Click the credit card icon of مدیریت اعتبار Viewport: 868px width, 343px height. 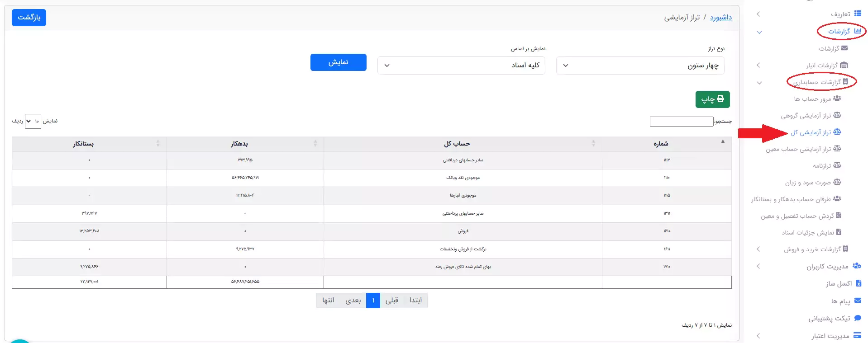tap(857, 335)
